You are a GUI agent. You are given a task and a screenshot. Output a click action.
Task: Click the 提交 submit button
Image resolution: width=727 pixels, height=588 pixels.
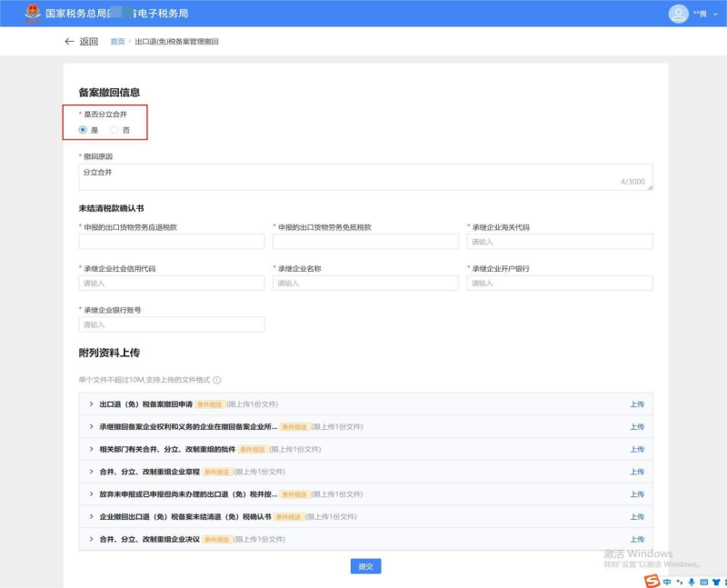[365, 566]
